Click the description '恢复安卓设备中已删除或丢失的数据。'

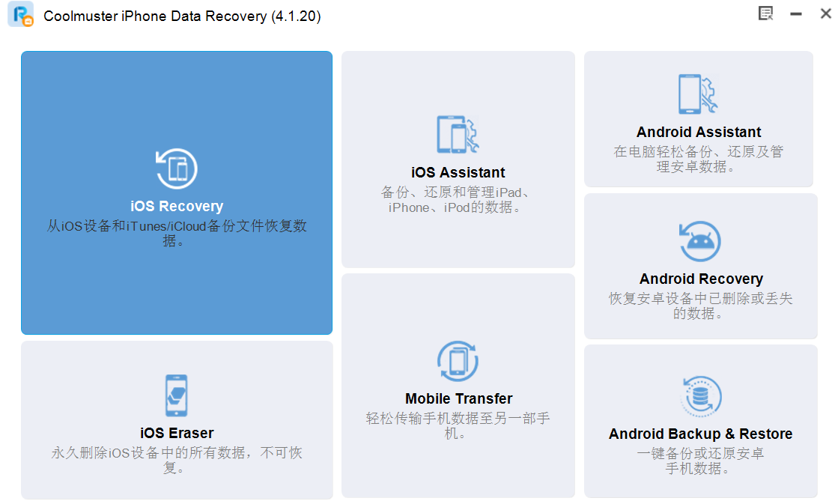click(700, 306)
